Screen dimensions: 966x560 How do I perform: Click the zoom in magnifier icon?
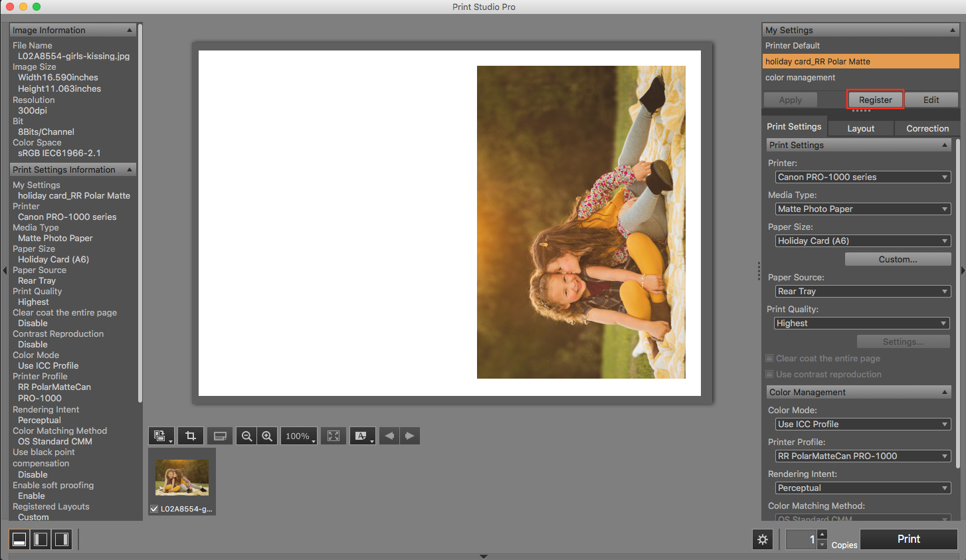click(x=267, y=436)
